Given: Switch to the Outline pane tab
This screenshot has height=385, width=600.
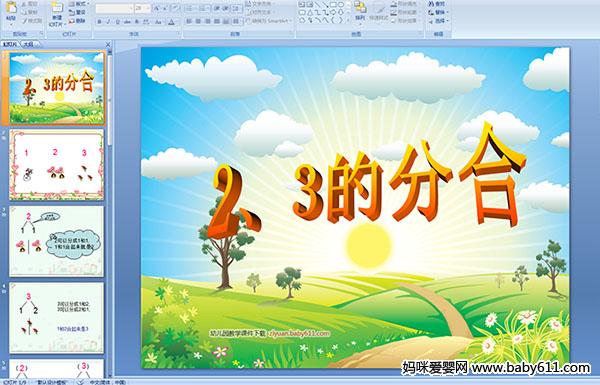Looking at the screenshot, I should tap(29, 44).
